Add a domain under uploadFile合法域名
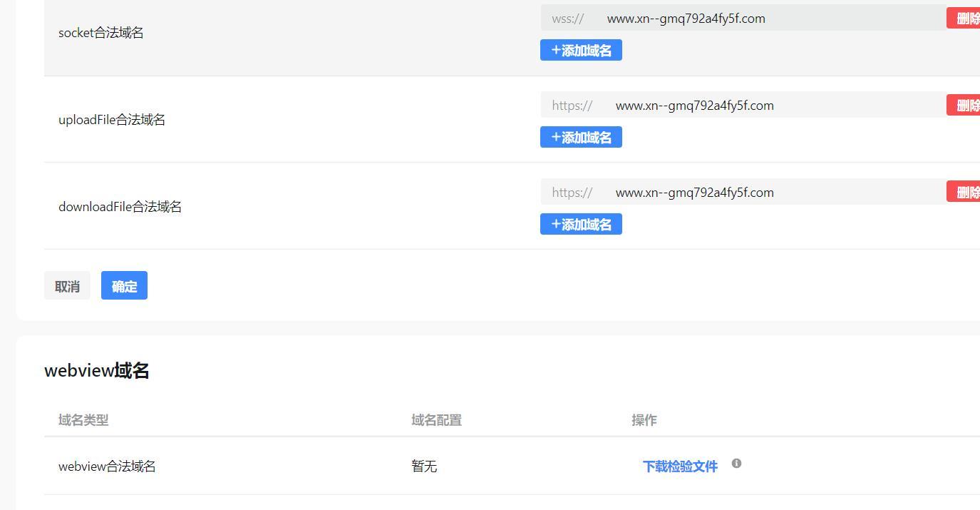The height and width of the screenshot is (510, 980). [581, 138]
